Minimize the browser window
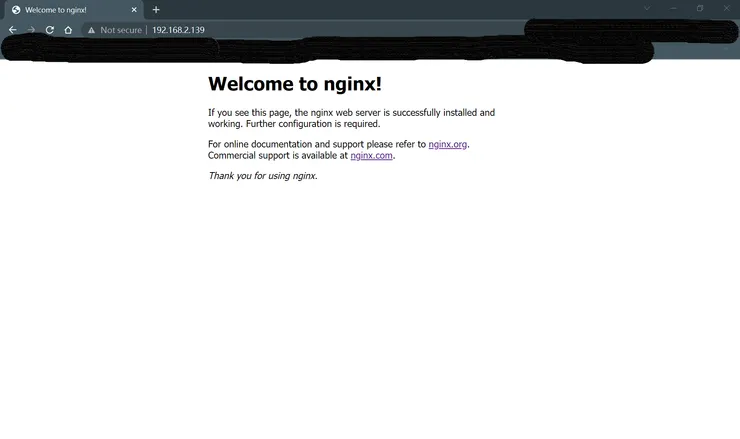This screenshot has height=439, width=740. (673, 8)
